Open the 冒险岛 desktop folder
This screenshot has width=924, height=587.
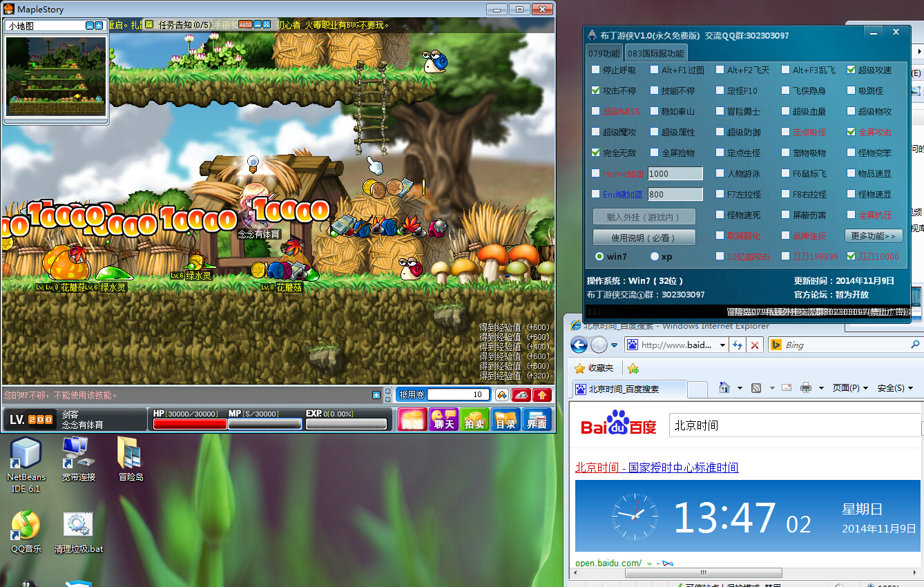coord(130,459)
